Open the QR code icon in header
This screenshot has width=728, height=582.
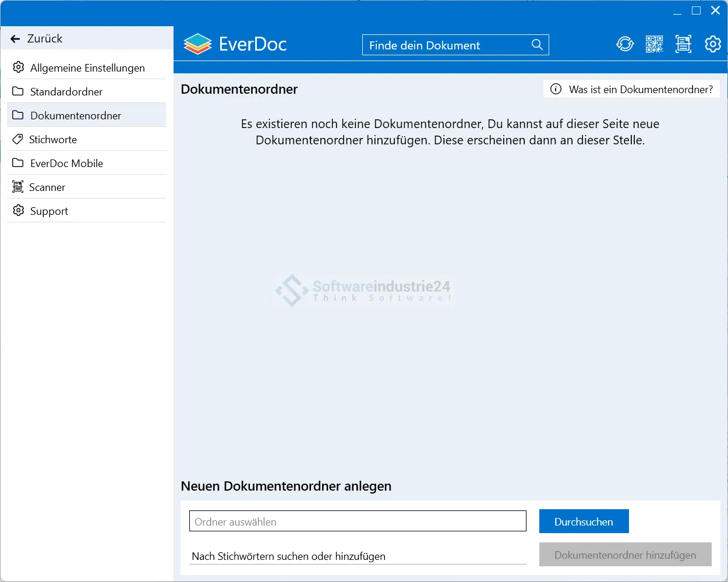point(654,44)
